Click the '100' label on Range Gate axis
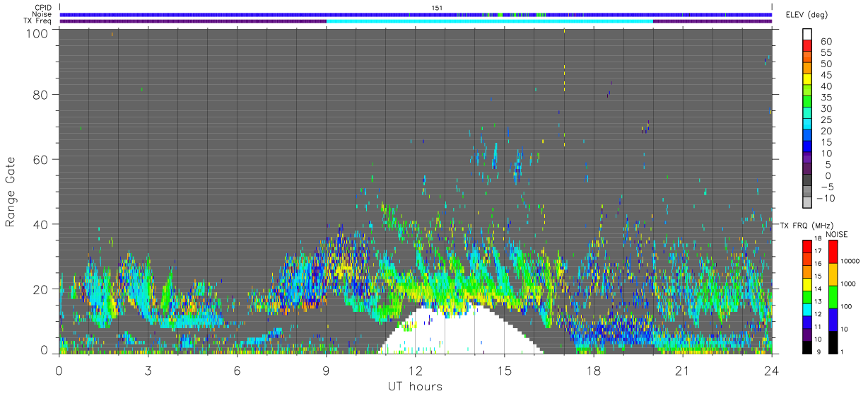The height and width of the screenshot is (401, 868). coord(37,33)
